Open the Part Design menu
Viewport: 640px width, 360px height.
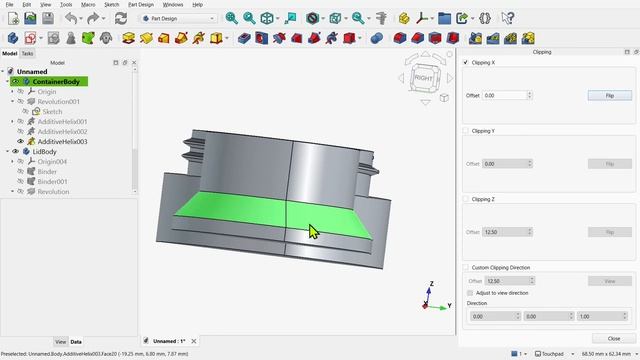click(141, 4)
